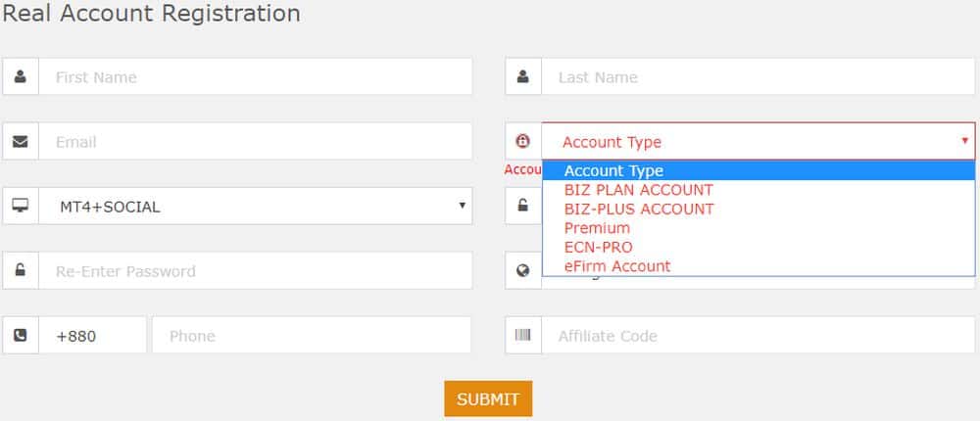Click the person icon beside Last Name

click(x=523, y=76)
